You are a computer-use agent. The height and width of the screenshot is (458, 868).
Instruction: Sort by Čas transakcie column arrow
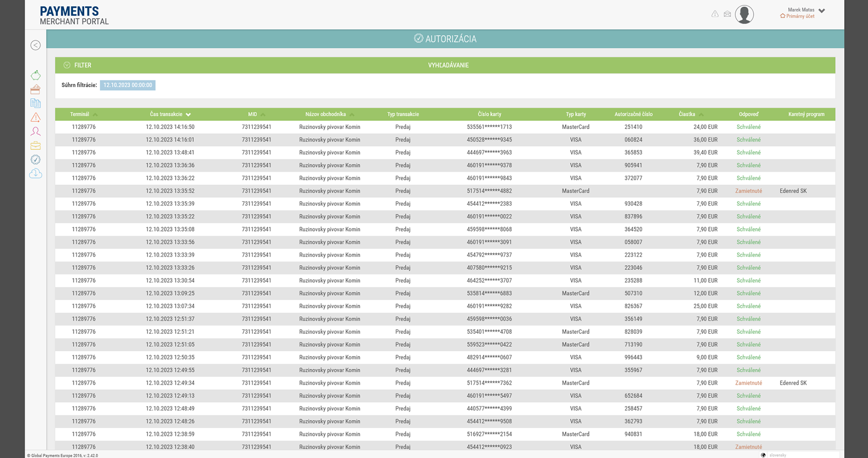pos(188,114)
